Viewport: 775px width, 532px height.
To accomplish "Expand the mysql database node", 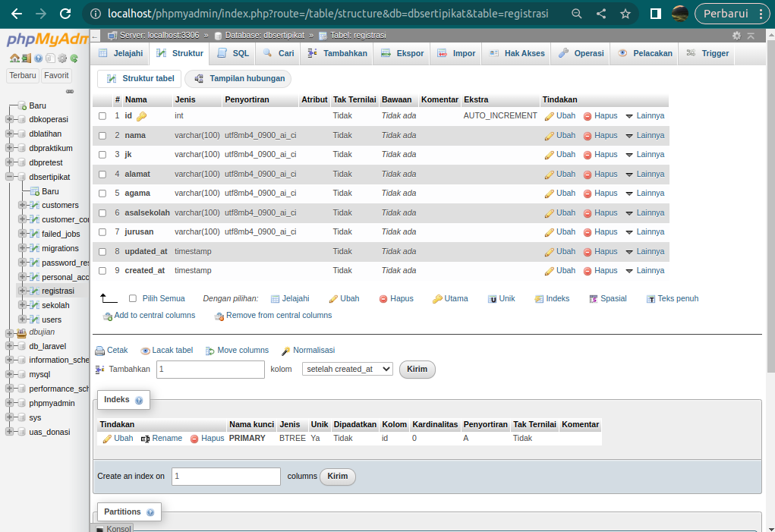I will pyautogui.click(x=9, y=374).
